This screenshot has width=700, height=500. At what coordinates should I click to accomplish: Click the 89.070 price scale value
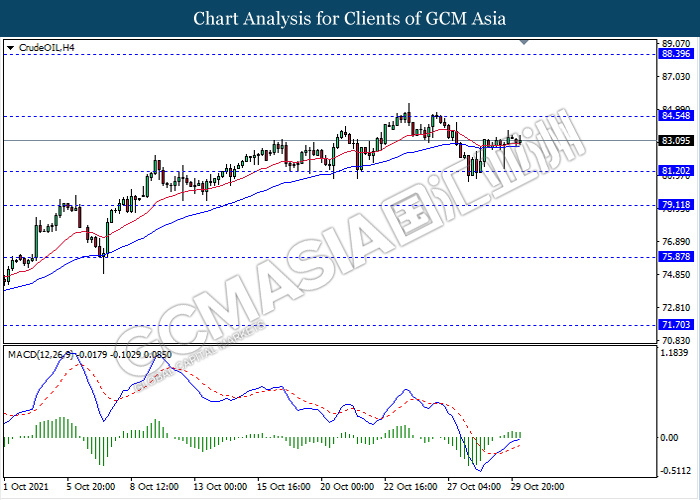pyautogui.click(x=676, y=44)
